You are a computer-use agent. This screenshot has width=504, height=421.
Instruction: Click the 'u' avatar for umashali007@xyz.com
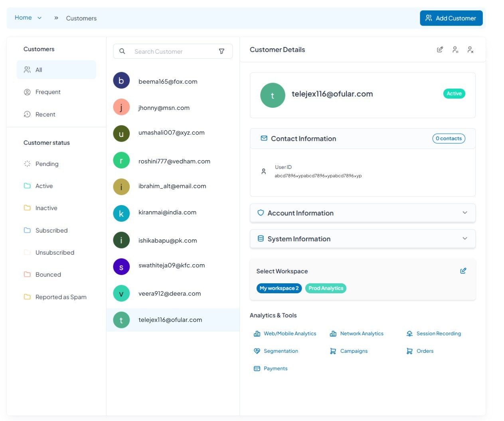tap(121, 134)
